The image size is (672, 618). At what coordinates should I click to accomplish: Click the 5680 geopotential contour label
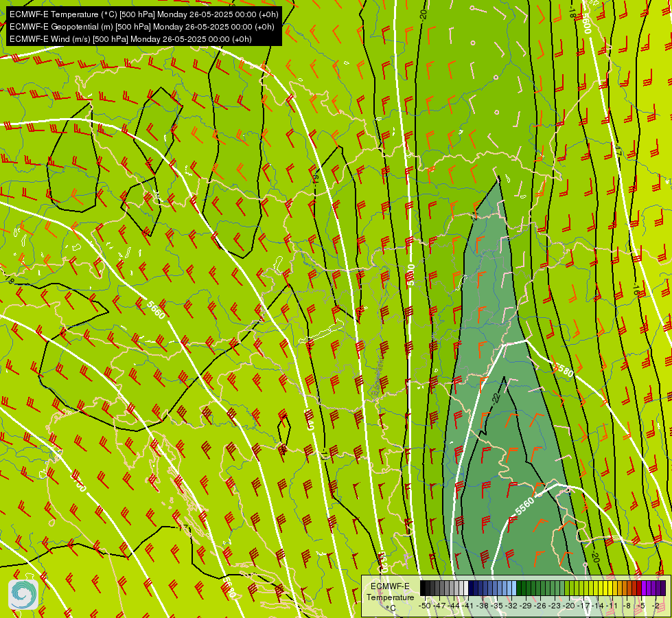tap(229, 588)
